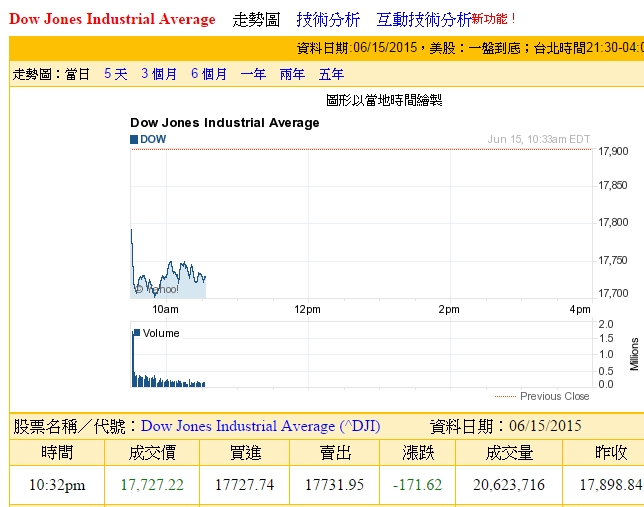This screenshot has height=507, width=644.
Task: Click the Millions axis label
Action: (x=635, y=354)
